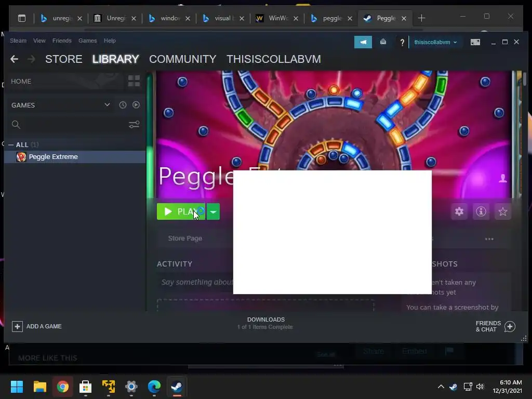Open the View menu
The image size is (532, 399).
point(39,41)
